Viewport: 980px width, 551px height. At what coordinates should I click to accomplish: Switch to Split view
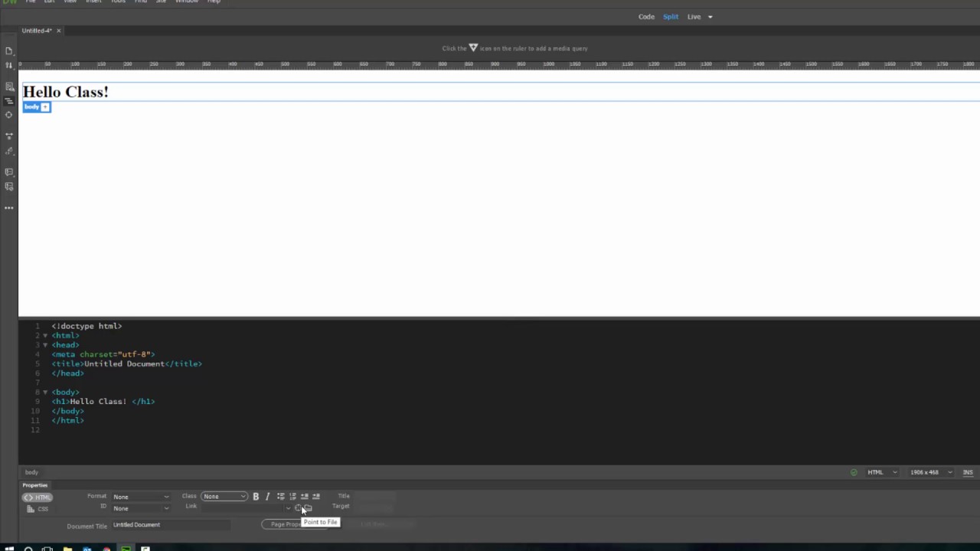tap(671, 17)
